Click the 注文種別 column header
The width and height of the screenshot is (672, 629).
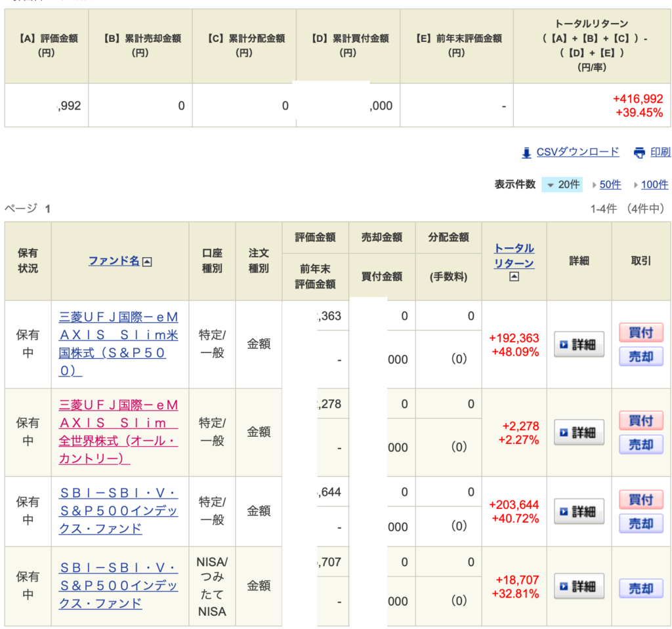pyautogui.click(x=259, y=261)
